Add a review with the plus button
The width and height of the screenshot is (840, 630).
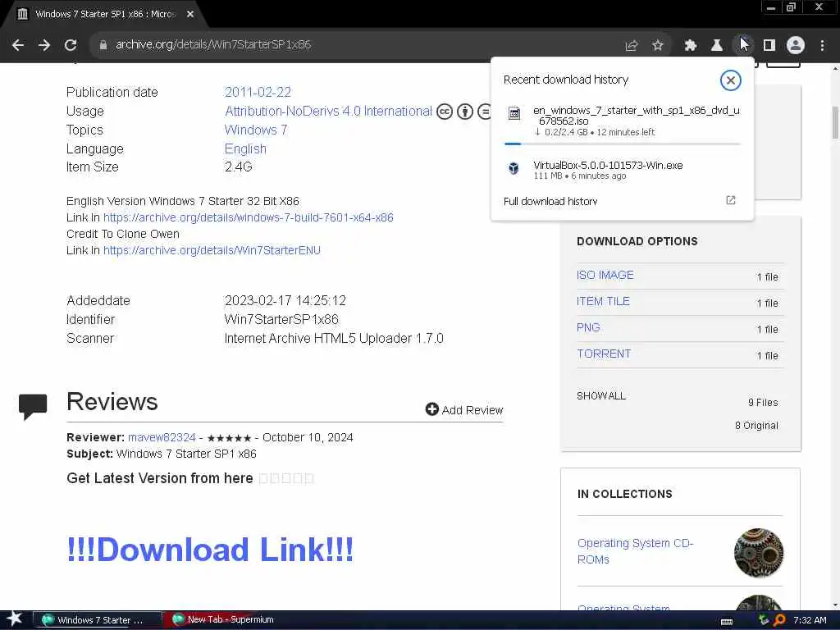(464, 410)
